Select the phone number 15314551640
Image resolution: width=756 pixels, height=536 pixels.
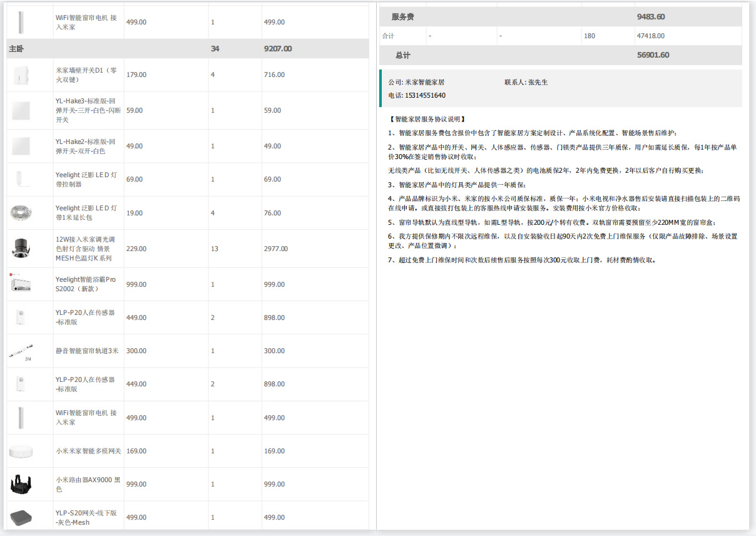[426, 96]
